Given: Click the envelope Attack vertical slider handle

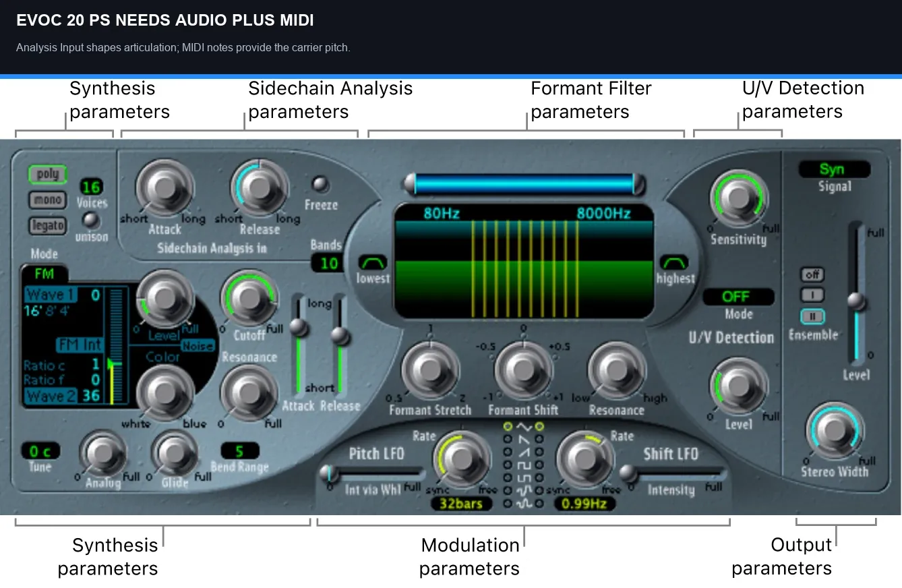Looking at the screenshot, I should tap(299, 328).
